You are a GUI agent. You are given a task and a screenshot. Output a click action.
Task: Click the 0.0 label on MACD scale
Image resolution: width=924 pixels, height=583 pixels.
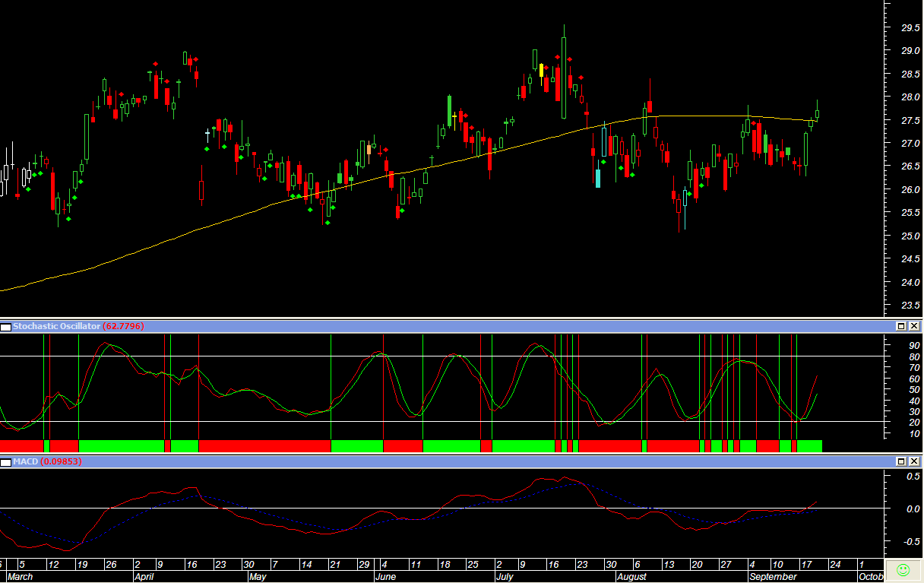(x=913, y=509)
